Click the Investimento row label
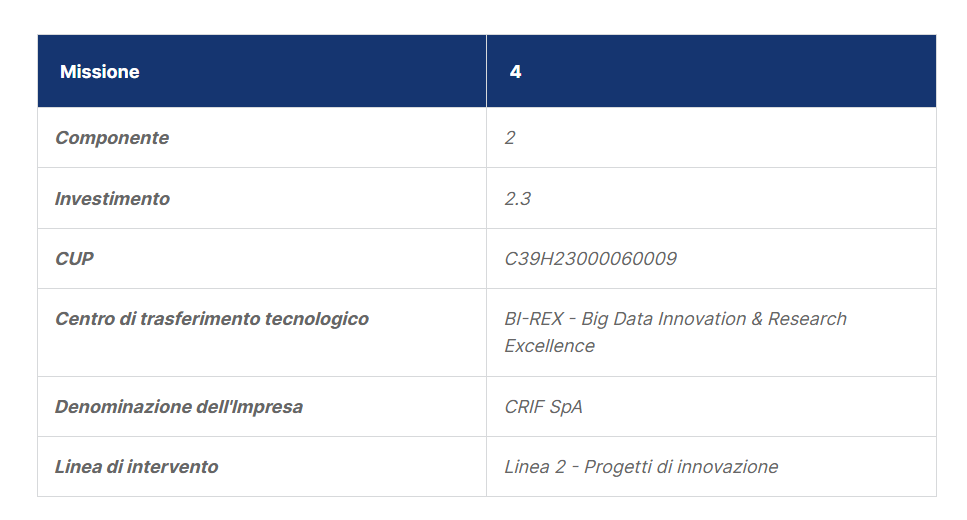967x520 pixels. [112, 199]
